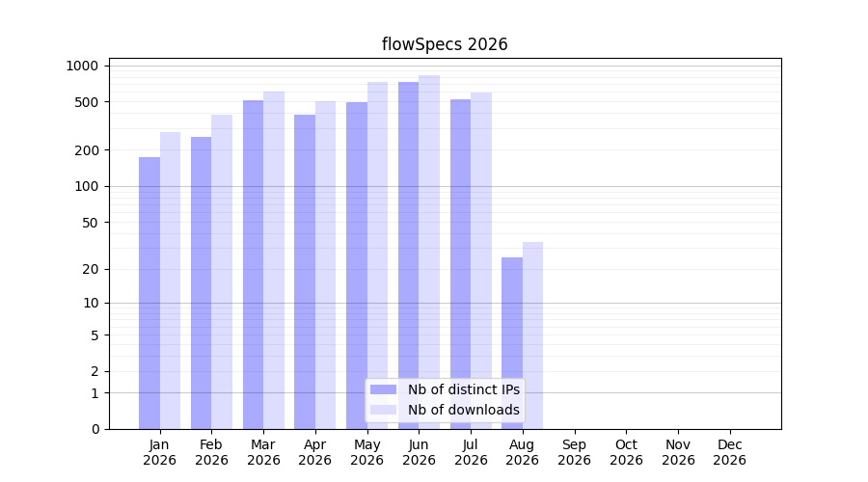Image resolution: width=868 pixels, height=482 pixels.
Task: Click the 'Nb of distinct IPs' legend swatch
Action: 383,389
